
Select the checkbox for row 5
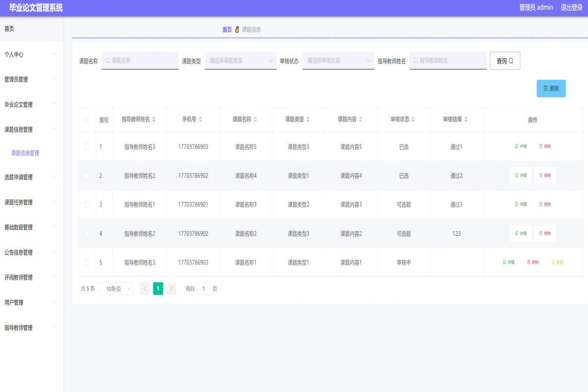pyautogui.click(x=87, y=263)
